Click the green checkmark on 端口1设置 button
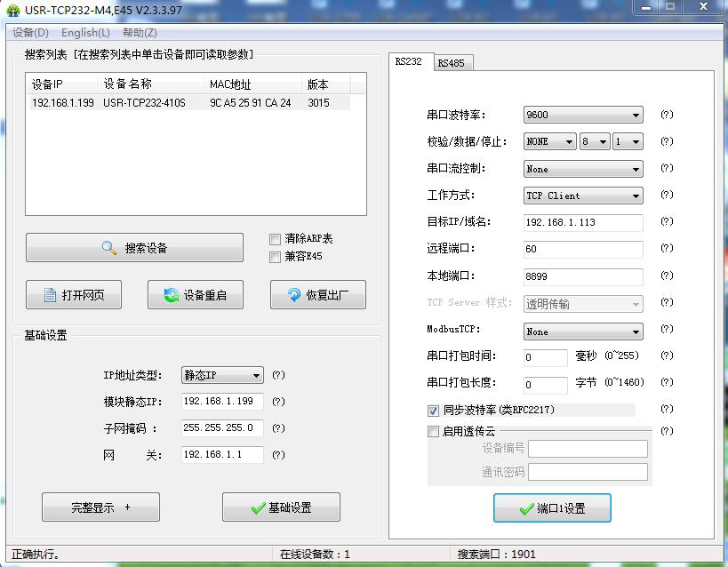 [x=527, y=509]
